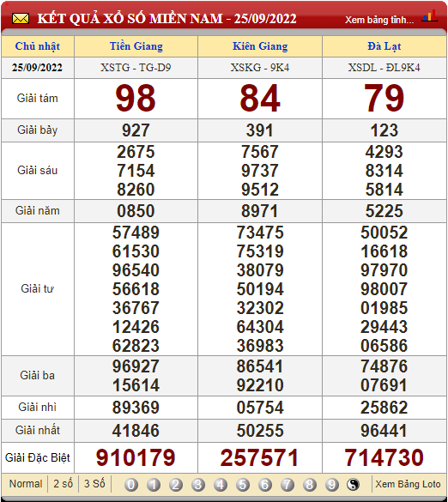Open Kiên Giang province link
448x502 pixels.
[260, 46]
